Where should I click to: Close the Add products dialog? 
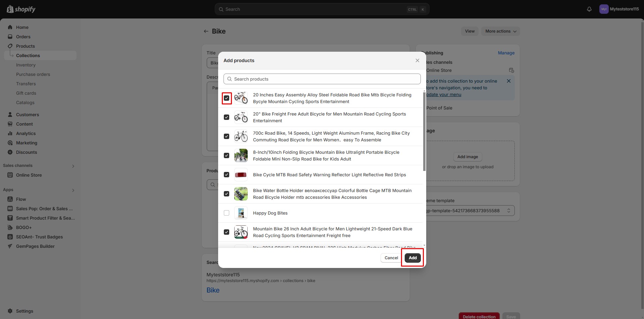417,60
